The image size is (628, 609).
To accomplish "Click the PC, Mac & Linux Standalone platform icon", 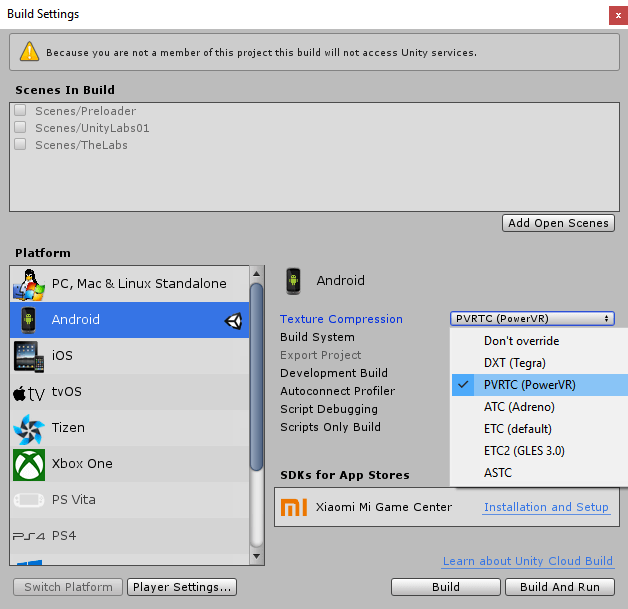I will (28, 284).
